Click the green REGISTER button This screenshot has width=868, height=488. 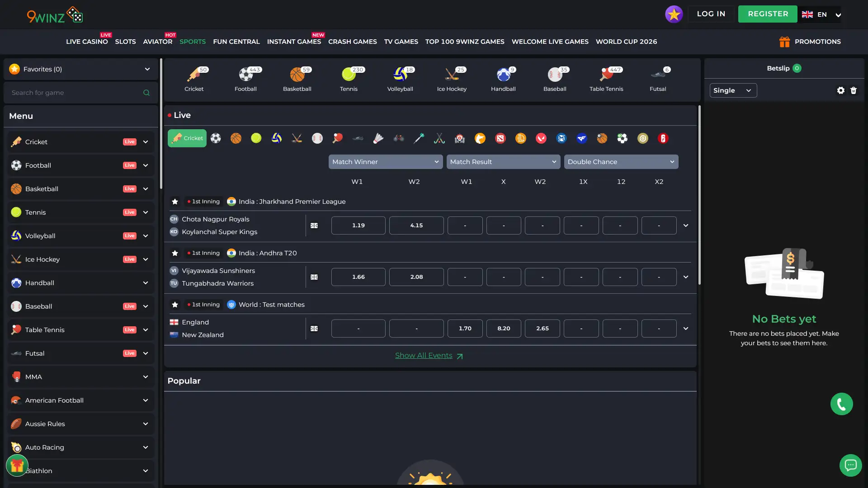pyautogui.click(x=768, y=14)
